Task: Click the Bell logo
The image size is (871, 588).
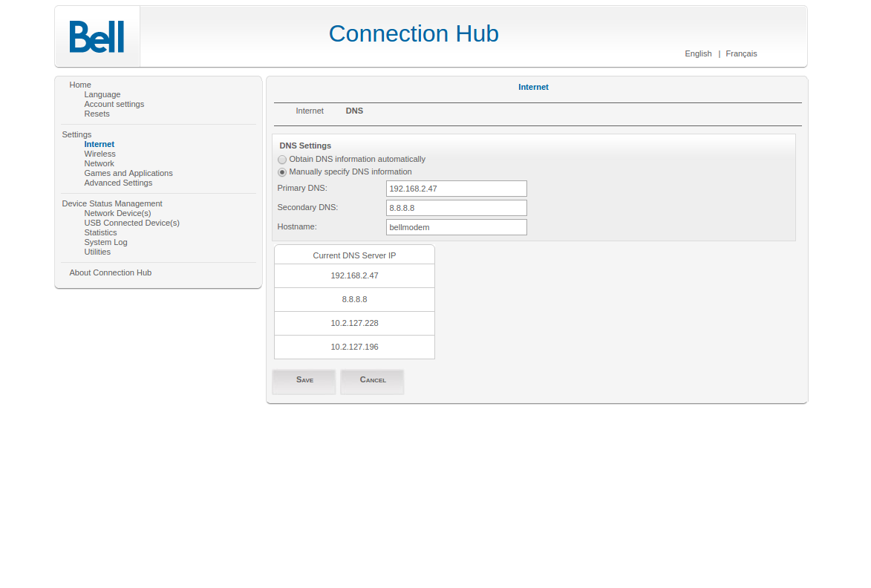Action: click(97, 37)
